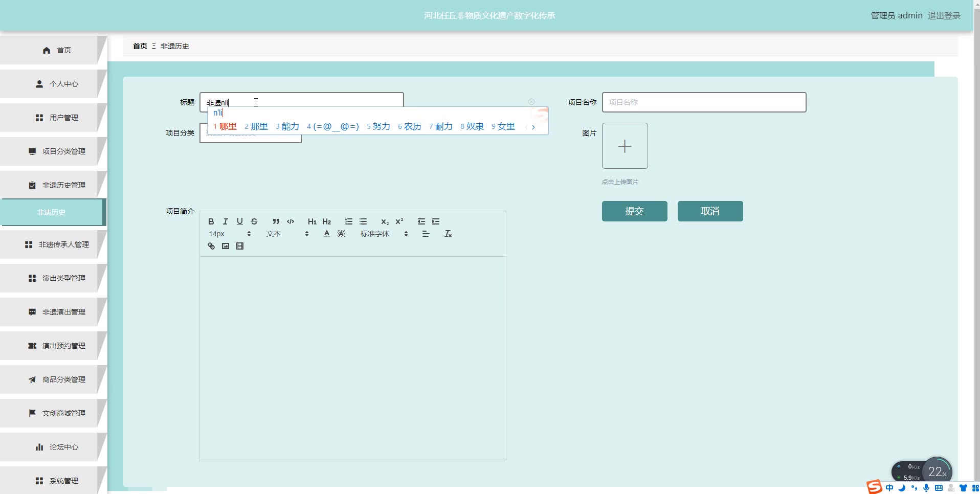Click the IME microphone voice input icon
This screenshot has width=980, height=494.
(x=926, y=488)
